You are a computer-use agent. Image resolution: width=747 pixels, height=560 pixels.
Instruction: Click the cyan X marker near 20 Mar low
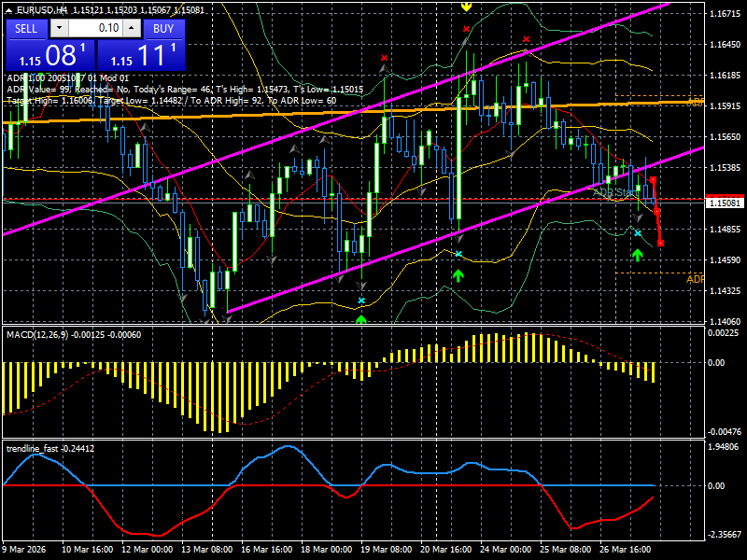458,254
